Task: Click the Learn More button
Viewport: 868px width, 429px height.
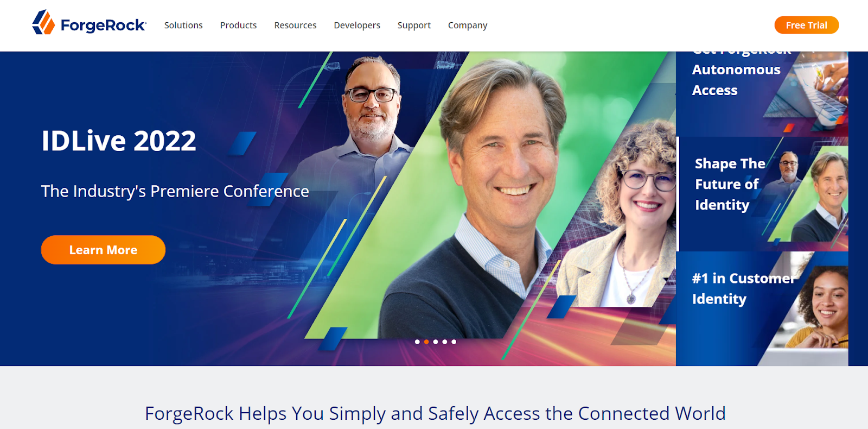Action: [103, 250]
